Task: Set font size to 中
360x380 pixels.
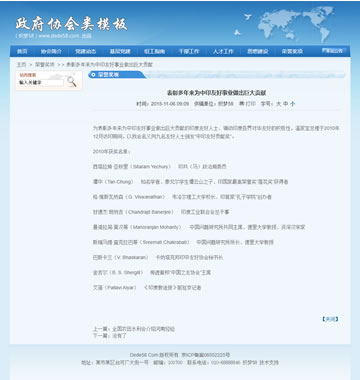Action: tap(286, 104)
